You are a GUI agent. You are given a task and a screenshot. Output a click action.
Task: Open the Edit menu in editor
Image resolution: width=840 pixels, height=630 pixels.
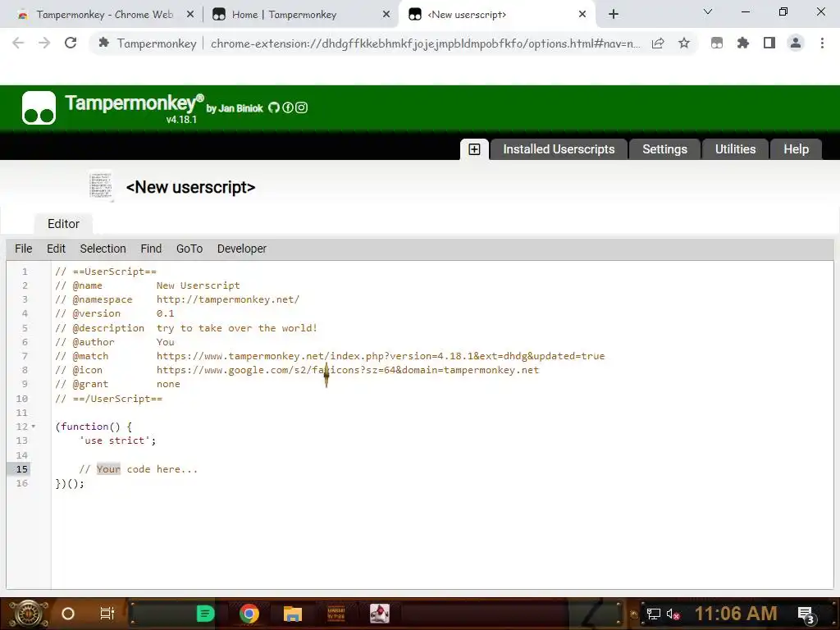[x=57, y=249]
